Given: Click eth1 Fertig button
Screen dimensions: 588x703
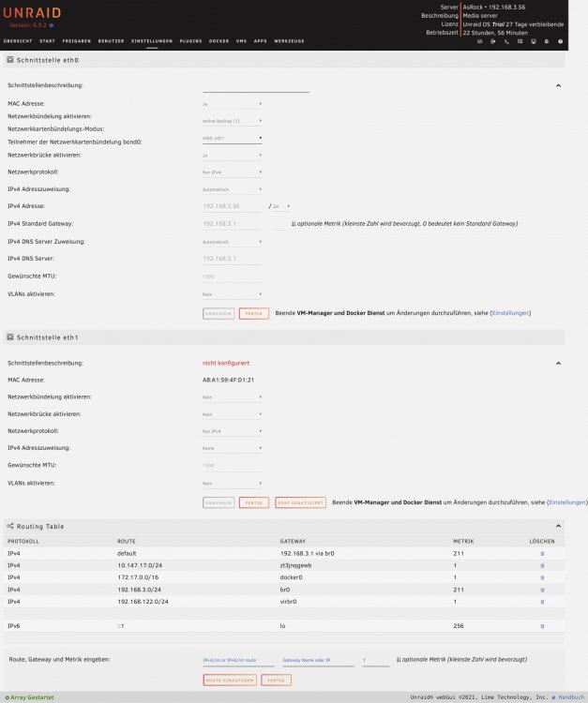Looking at the screenshot, I should pyautogui.click(x=254, y=502).
